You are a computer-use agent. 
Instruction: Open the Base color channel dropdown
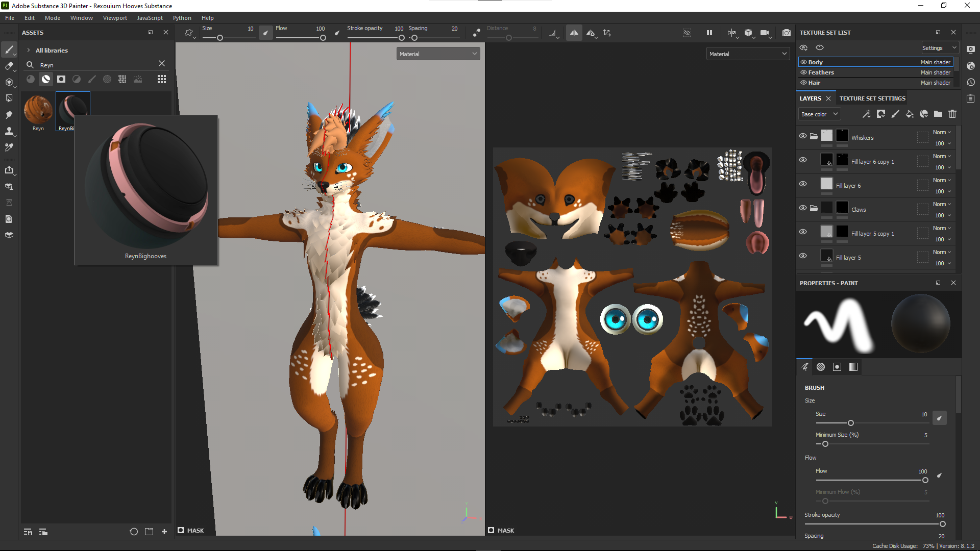819,114
